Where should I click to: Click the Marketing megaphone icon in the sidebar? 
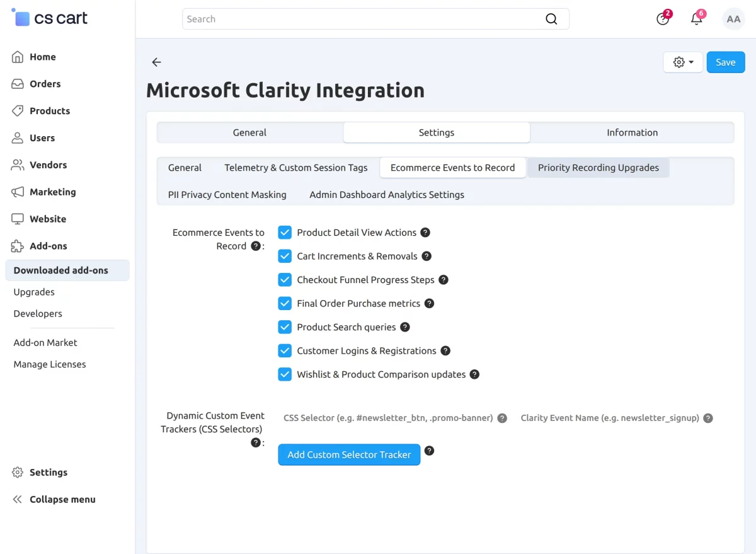point(18,192)
